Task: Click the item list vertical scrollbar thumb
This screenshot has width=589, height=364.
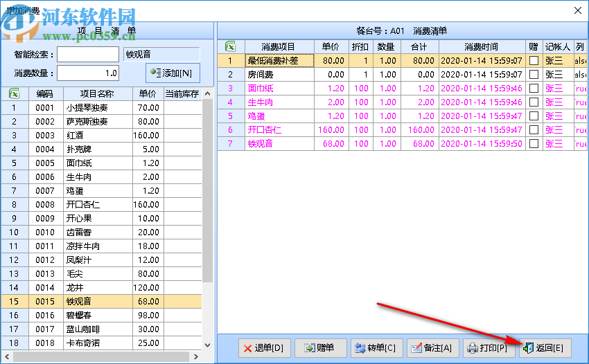Action: coord(207,191)
